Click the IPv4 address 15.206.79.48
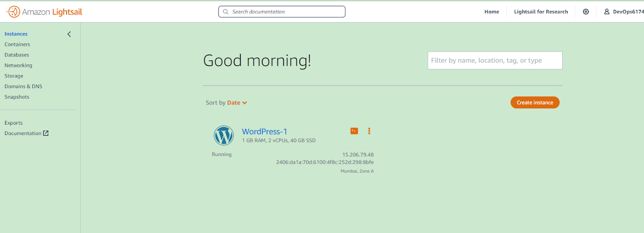 [358, 155]
